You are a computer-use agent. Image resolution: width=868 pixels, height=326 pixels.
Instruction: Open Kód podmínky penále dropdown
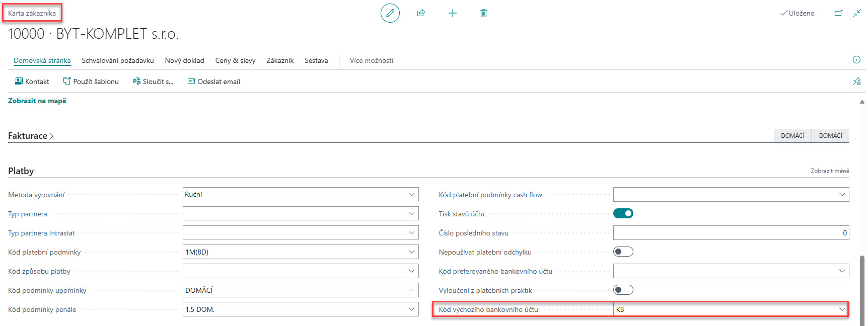411,309
